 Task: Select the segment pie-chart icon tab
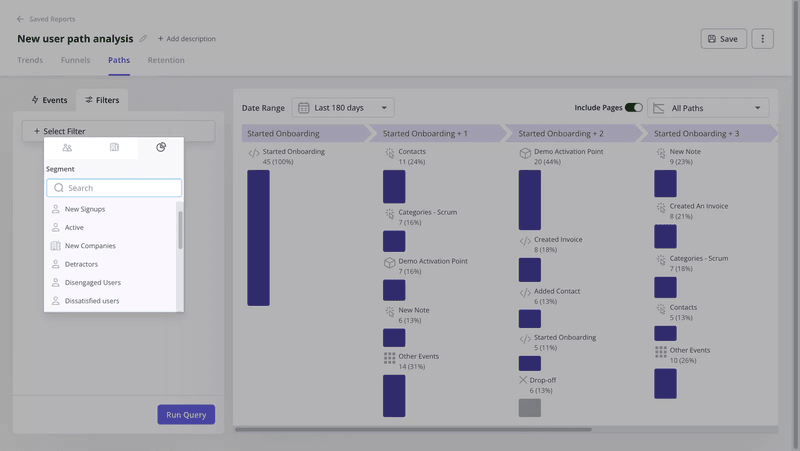(x=161, y=147)
